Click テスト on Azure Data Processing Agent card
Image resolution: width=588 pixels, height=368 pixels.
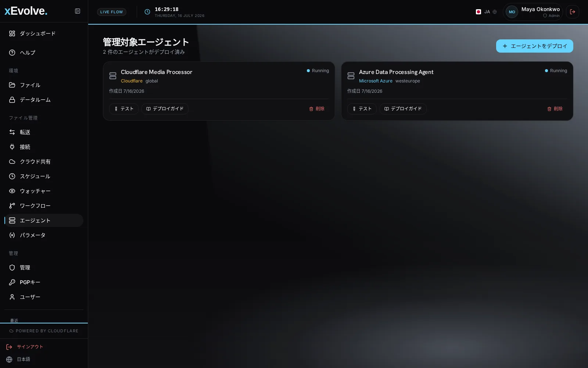coord(362,109)
